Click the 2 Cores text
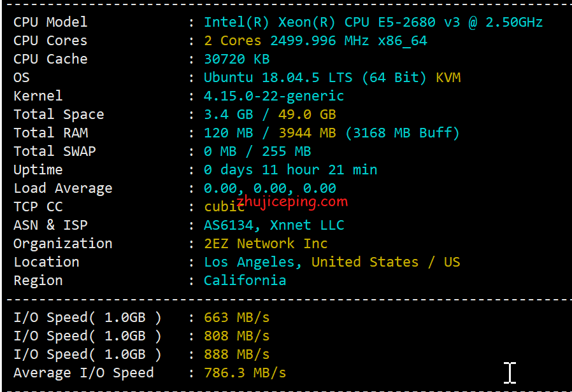572x392 pixels. [232, 41]
